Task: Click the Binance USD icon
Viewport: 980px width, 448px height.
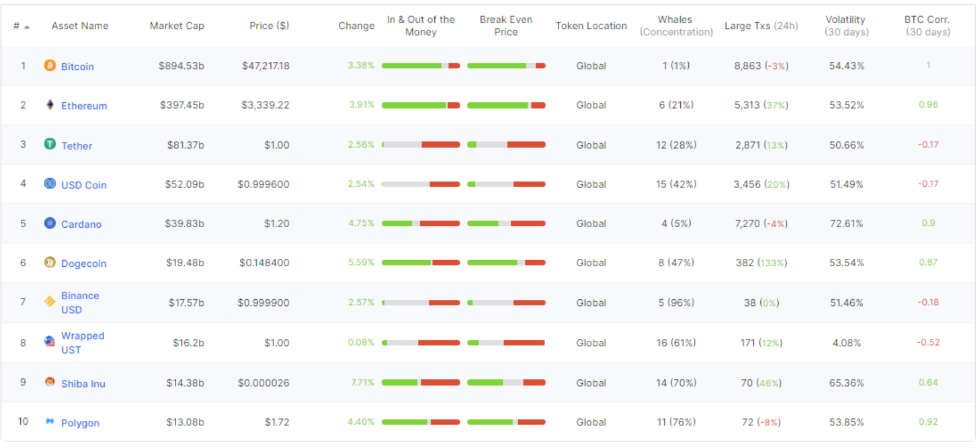Action: click(x=50, y=301)
